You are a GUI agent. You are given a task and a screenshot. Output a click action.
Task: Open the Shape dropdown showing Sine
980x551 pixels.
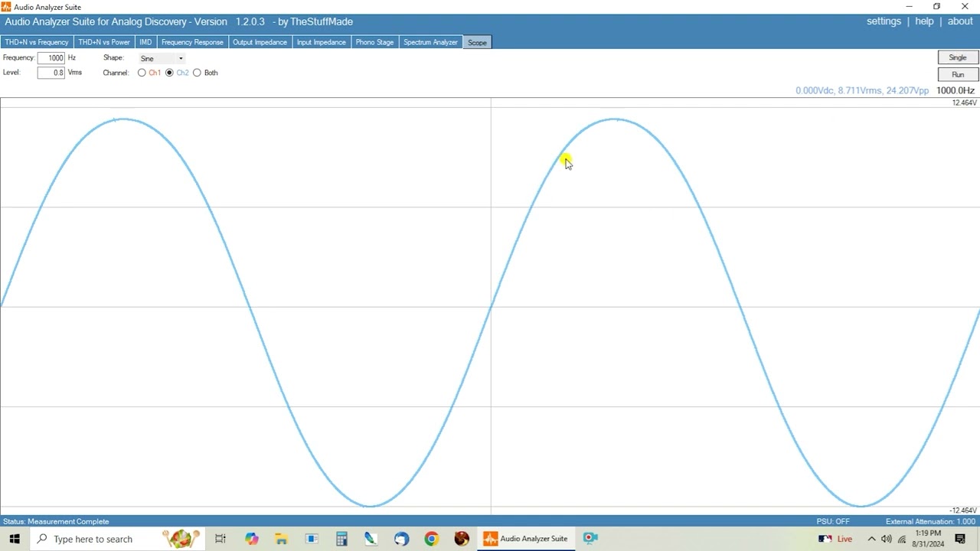coord(162,58)
